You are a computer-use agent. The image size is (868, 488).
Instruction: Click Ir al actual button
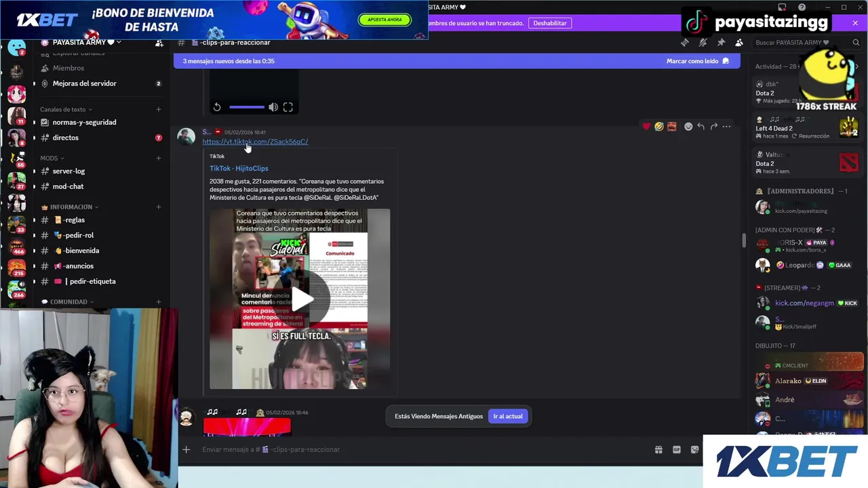(508, 416)
